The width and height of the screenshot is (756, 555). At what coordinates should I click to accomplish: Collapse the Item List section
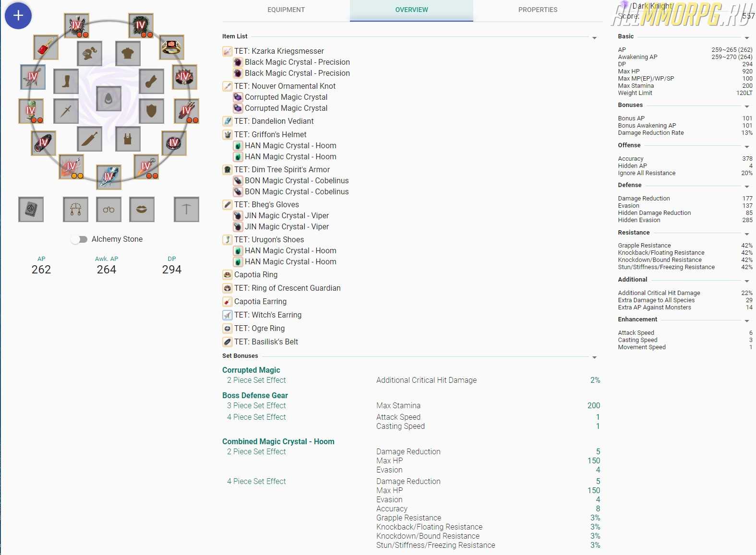(x=594, y=38)
